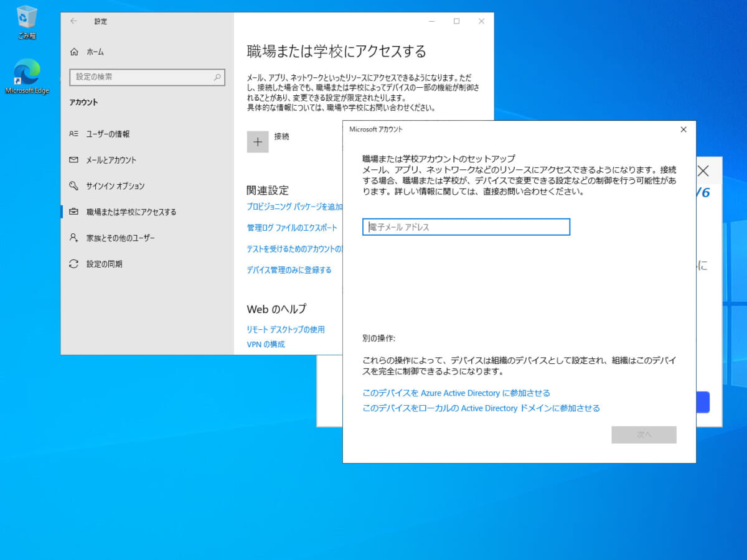Select 職場または学校にアクセスする in the sidebar
Image resolution: width=747 pixels, height=560 pixels.
pyautogui.click(x=131, y=212)
